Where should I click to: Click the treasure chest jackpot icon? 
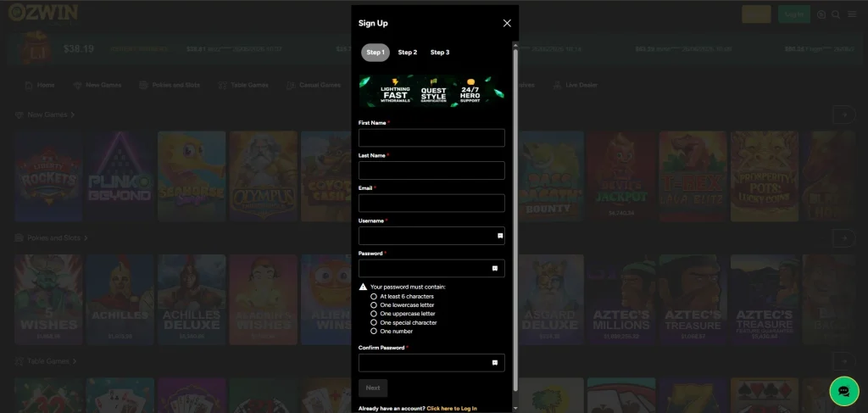click(x=36, y=48)
